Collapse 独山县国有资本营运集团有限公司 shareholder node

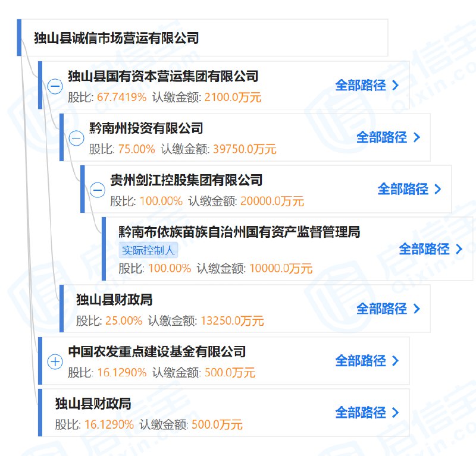pos(55,85)
